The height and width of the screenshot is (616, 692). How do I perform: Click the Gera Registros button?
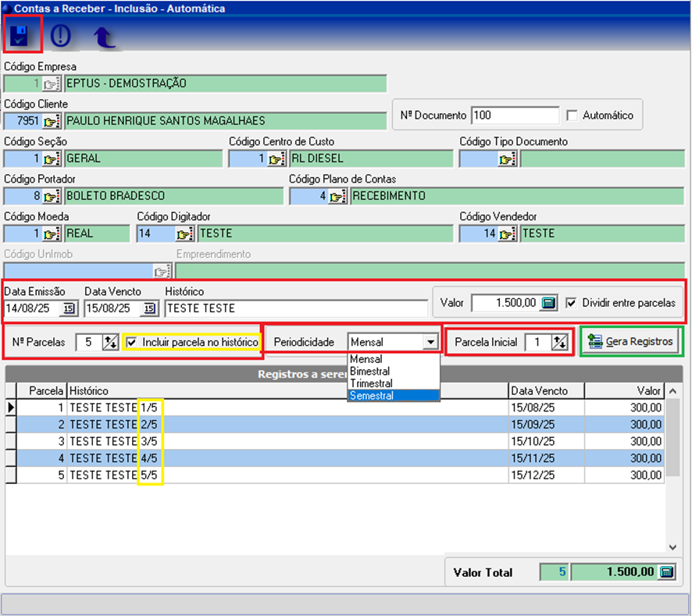click(x=631, y=342)
